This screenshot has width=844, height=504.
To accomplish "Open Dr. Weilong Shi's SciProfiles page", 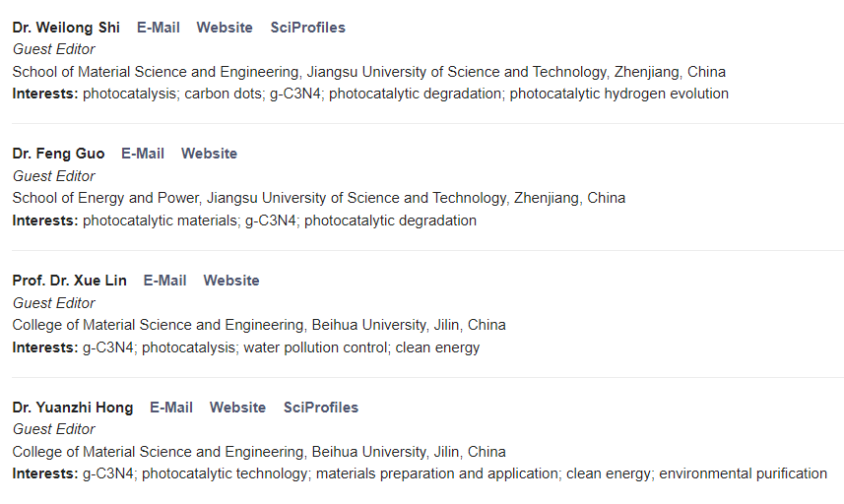I will point(307,28).
